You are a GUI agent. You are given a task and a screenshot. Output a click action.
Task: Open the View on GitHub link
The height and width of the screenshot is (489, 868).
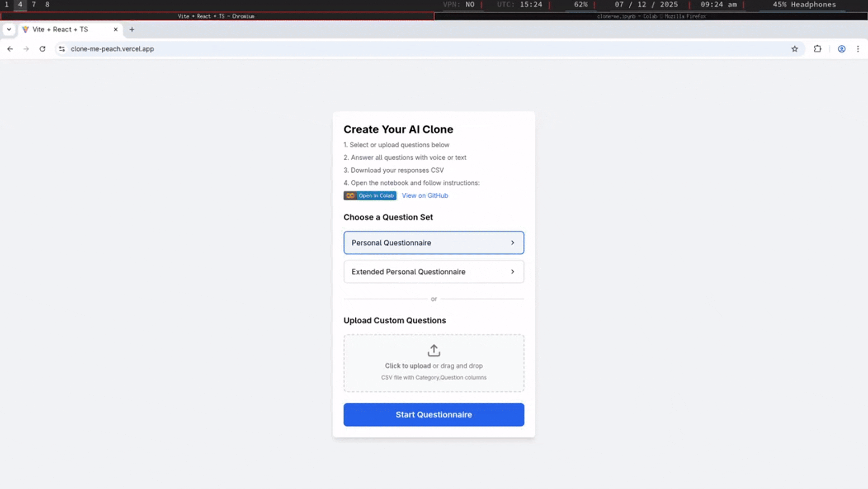pyautogui.click(x=425, y=195)
